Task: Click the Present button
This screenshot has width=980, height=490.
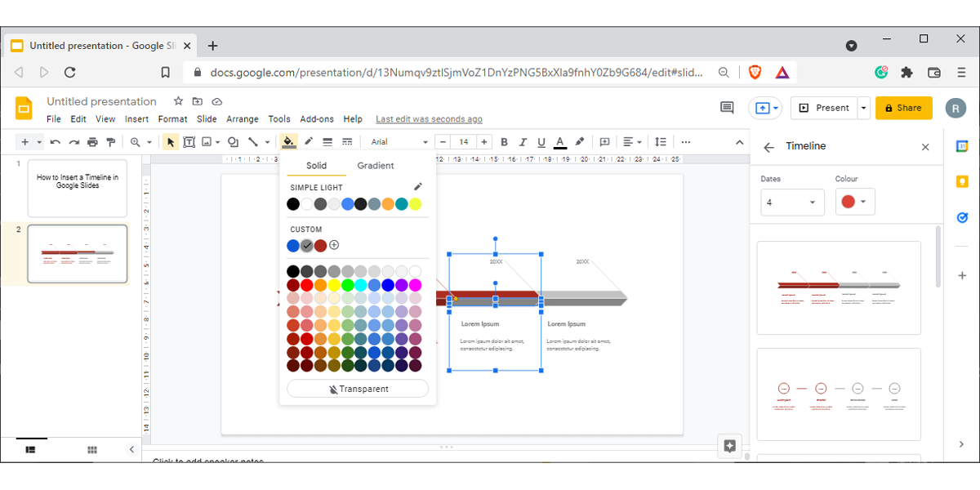Action: [x=824, y=108]
